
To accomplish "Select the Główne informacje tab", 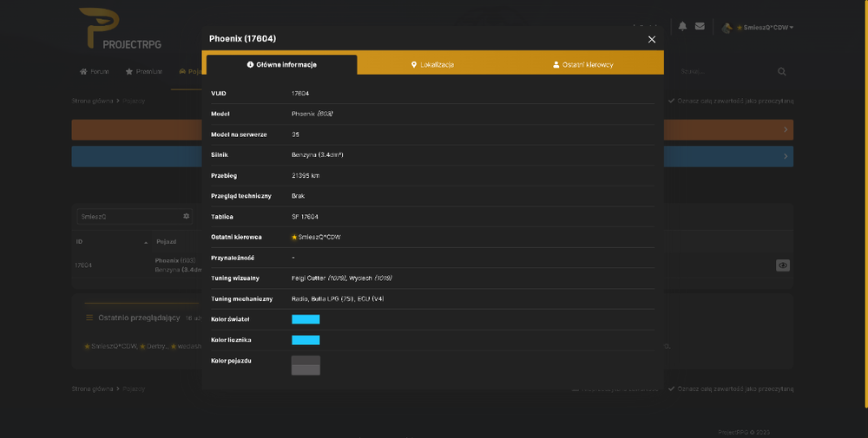I will pos(282,65).
